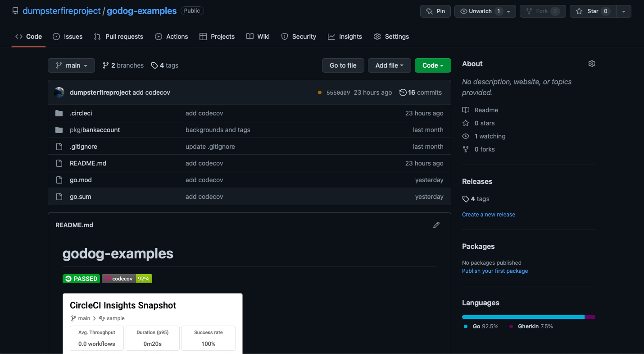Click the pencil icon to edit README.md
Screen dimensions: 644x354
436,225
